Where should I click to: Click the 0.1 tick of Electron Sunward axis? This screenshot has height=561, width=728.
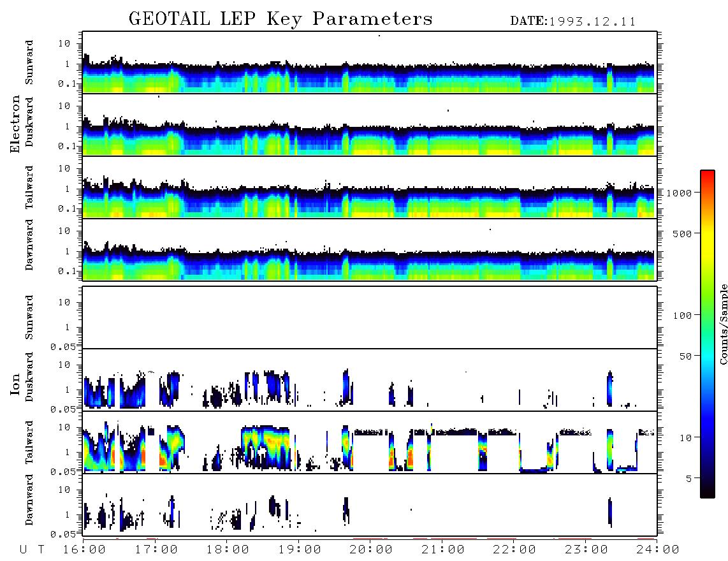67,84
